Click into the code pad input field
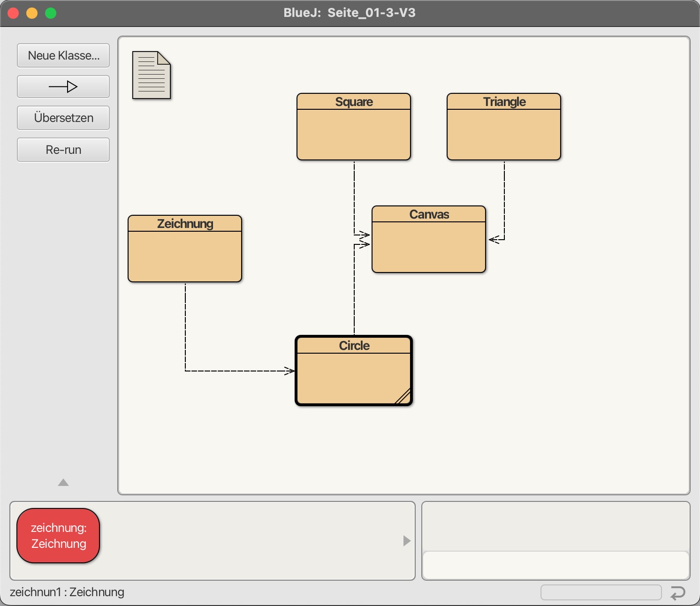Screen dimensions: 700x606 (x=555, y=565)
